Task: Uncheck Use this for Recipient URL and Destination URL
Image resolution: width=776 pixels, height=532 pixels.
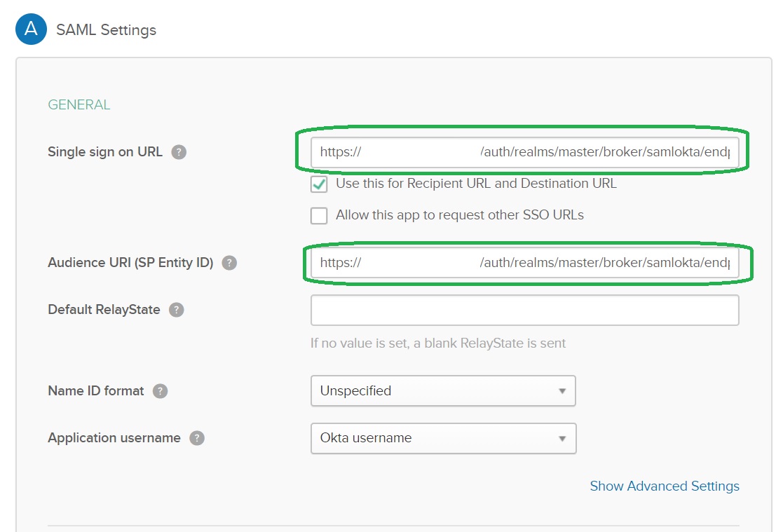Action: 319,184
